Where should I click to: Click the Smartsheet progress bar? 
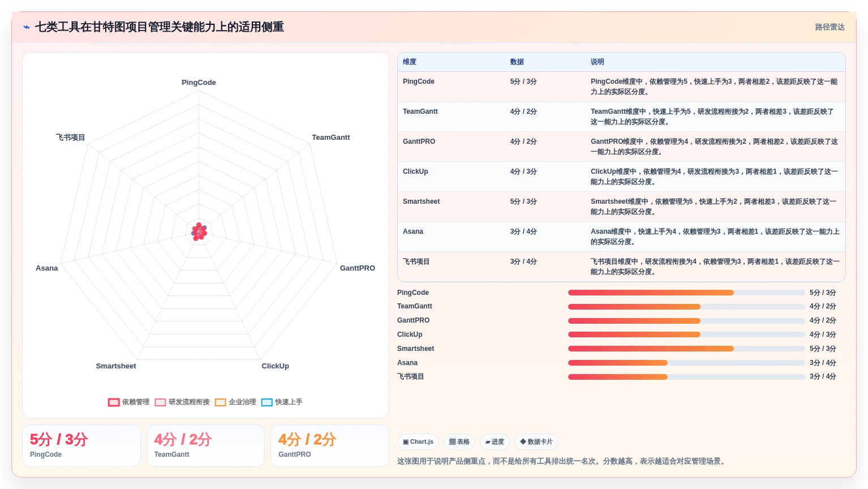[686, 349]
